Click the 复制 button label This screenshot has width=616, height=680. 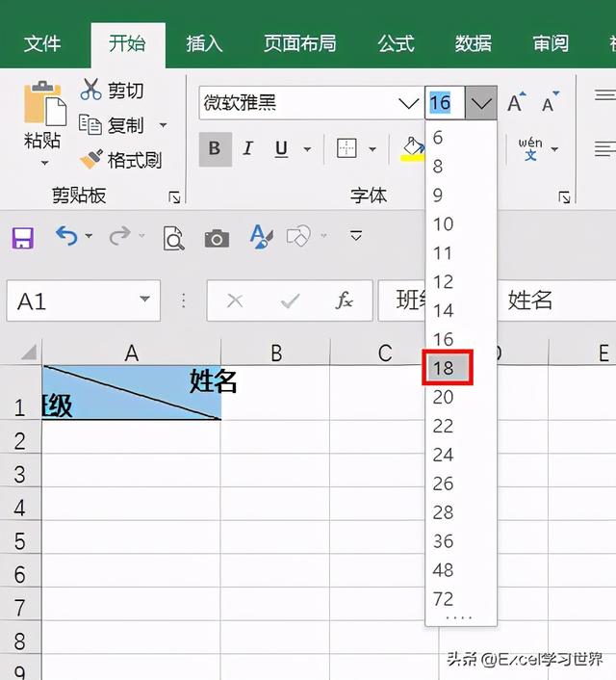click(x=125, y=125)
